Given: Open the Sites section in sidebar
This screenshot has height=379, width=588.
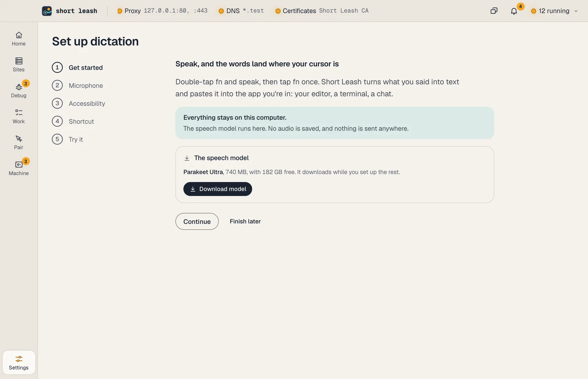Looking at the screenshot, I should (19, 65).
